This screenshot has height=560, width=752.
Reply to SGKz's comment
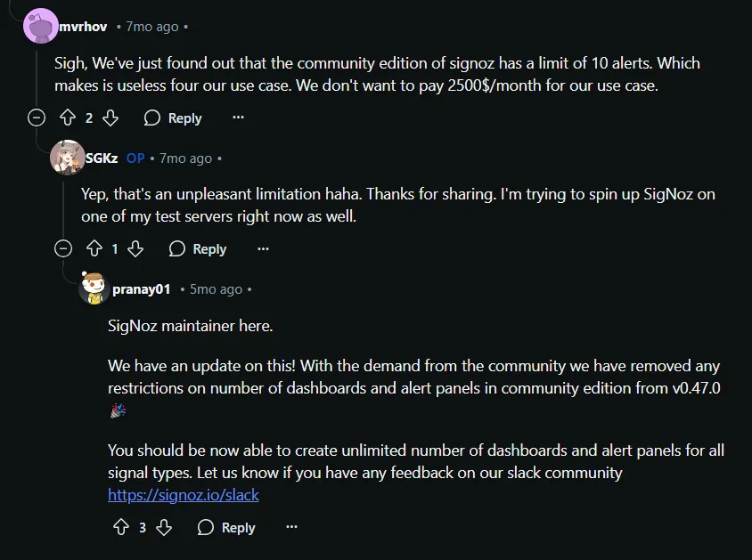click(x=198, y=249)
